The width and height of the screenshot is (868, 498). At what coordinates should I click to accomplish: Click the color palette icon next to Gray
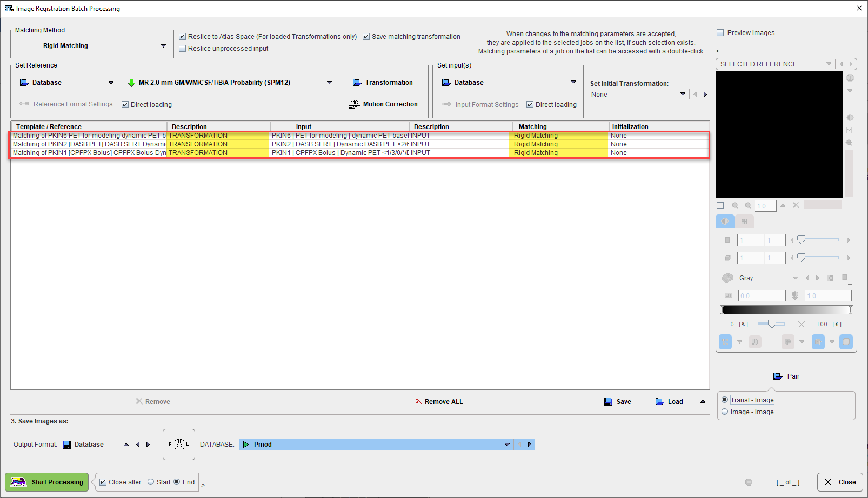click(727, 278)
